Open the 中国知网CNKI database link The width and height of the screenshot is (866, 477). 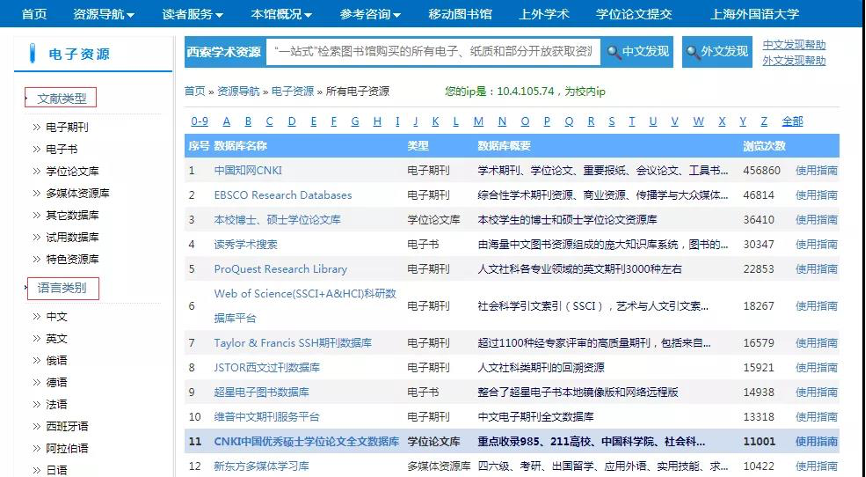[248, 170]
